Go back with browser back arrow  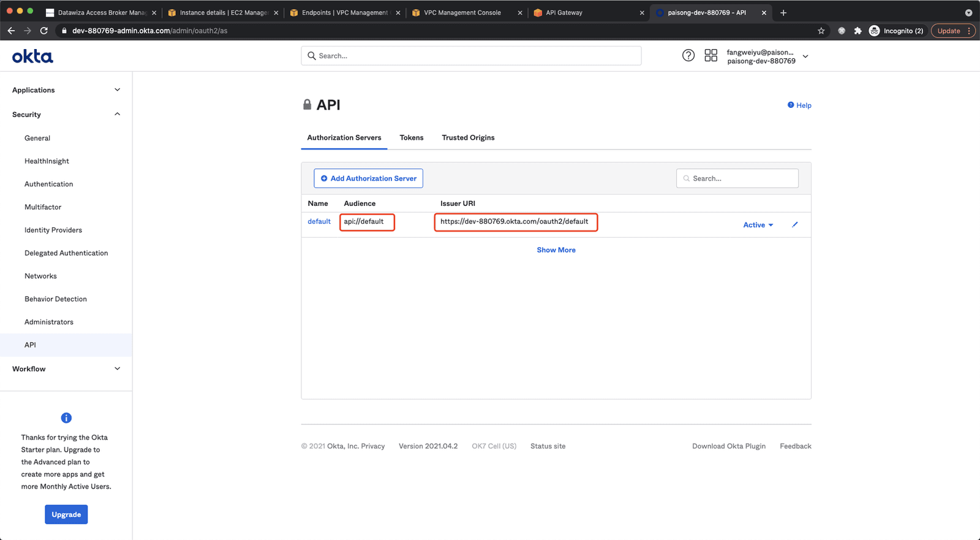11,31
